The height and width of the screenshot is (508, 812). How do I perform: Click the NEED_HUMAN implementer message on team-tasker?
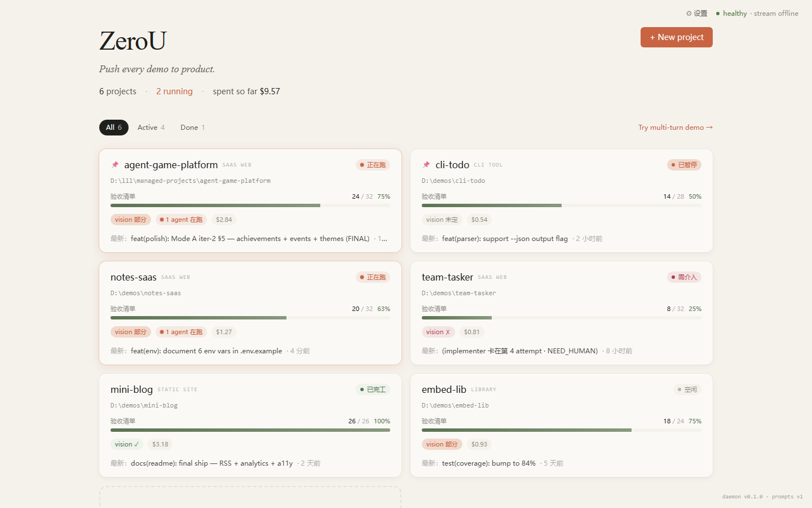(520, 351)
